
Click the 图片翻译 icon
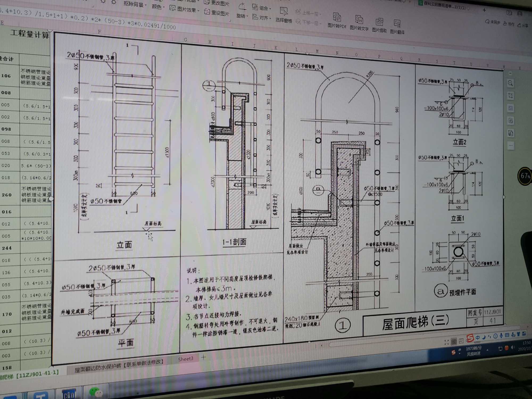(x=397, y=27)
